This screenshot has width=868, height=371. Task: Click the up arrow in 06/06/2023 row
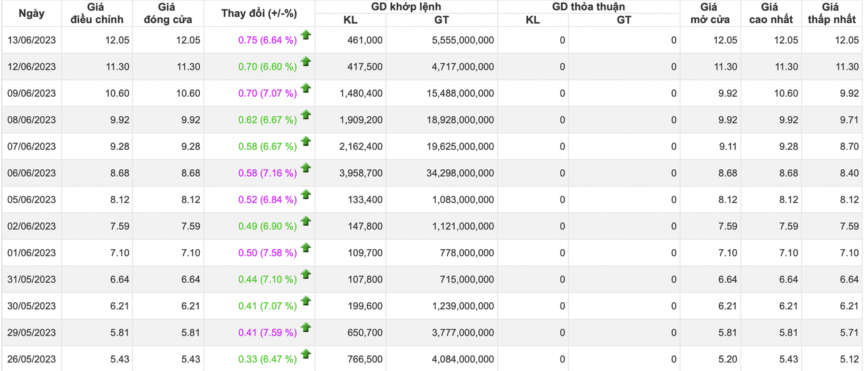pyautogui.click(x=305, y=168)
